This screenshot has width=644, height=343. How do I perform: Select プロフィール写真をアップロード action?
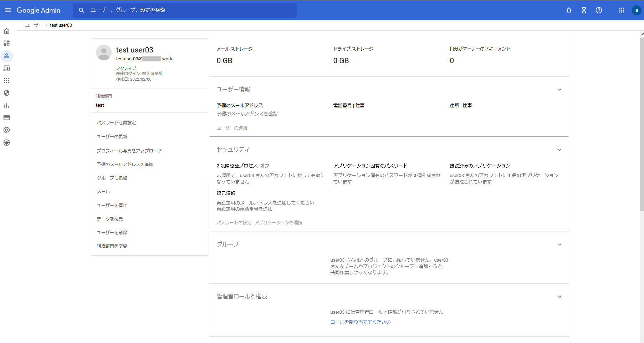(129, 151)
